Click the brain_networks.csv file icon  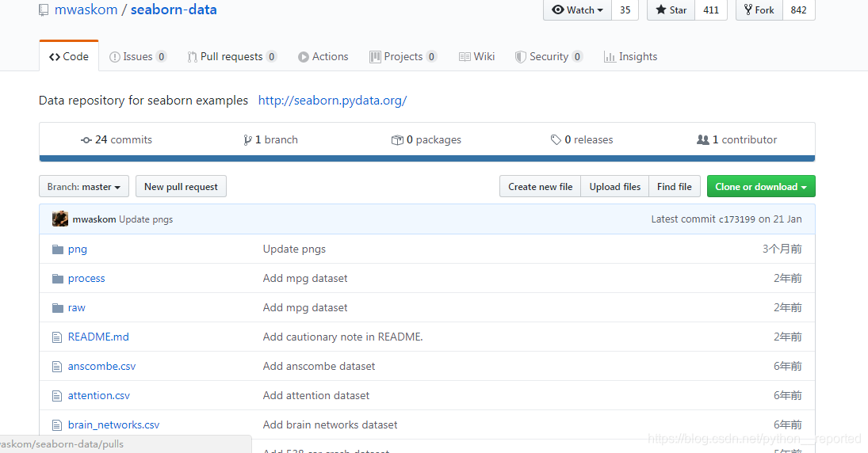[56, 425]
